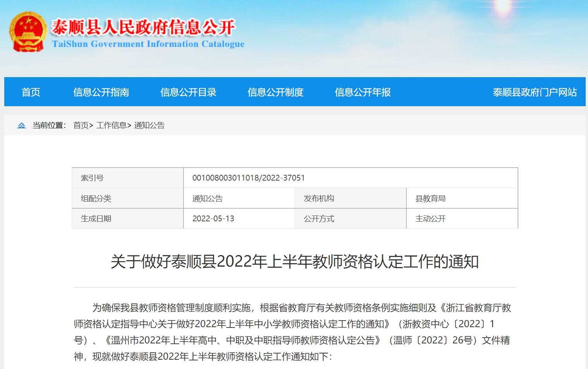Select 信息公开目录 in the navigation bar
588x369 pixels.
click(188, 92)
